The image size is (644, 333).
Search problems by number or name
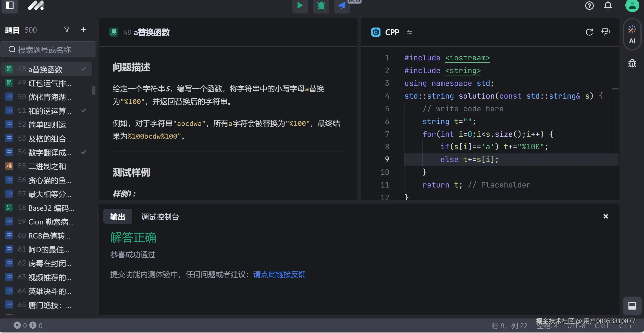[x=48, y=49]
